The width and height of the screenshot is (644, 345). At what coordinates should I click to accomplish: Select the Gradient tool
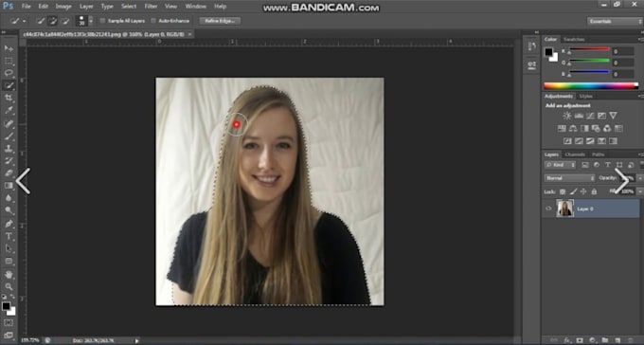[x=9, y=186]
